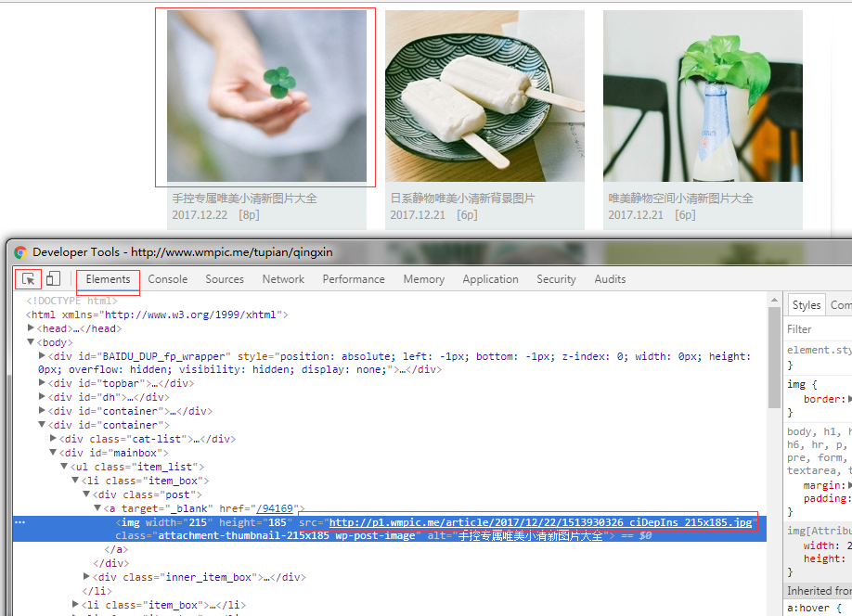Collapse the anchor target _blank node
Viewport: 852px width, 616px height.
point(97,508)
